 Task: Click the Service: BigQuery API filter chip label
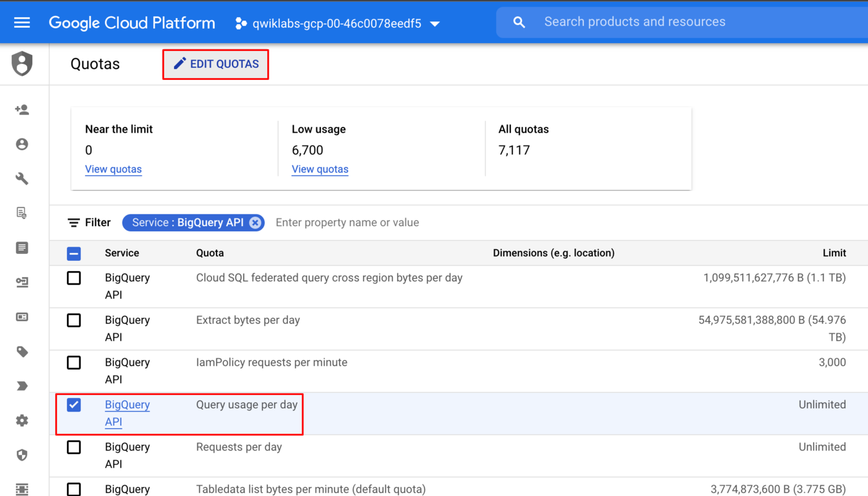pyautogui.click(x=188, y=223)
